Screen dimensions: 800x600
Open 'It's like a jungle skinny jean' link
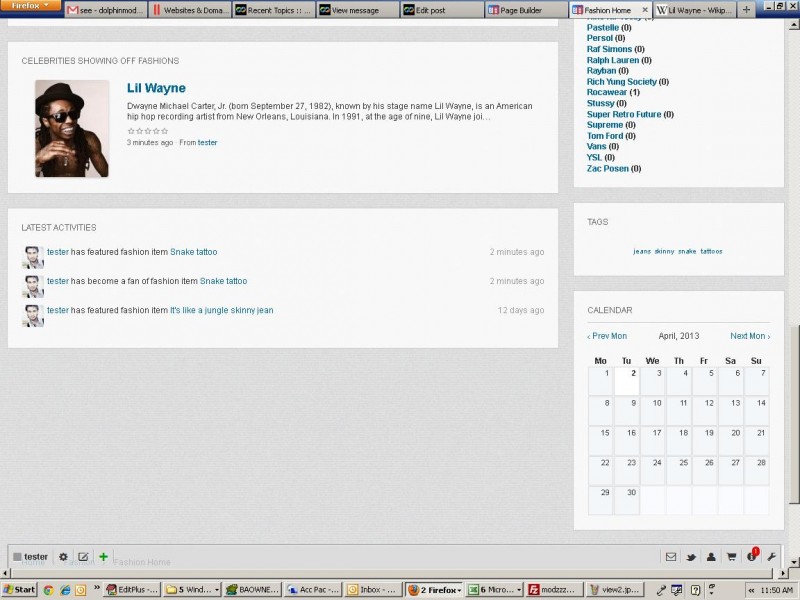click(x=221, y=310)
